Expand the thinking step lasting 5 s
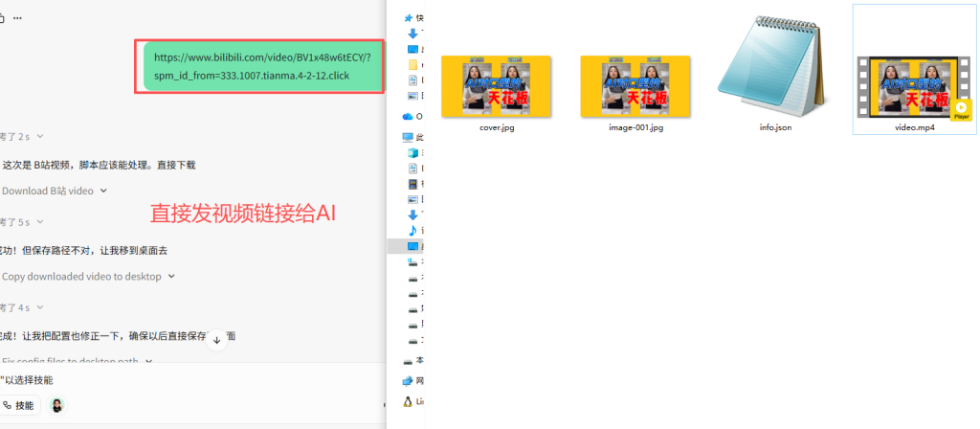This screenshot has width=980, height=429. 22,222
